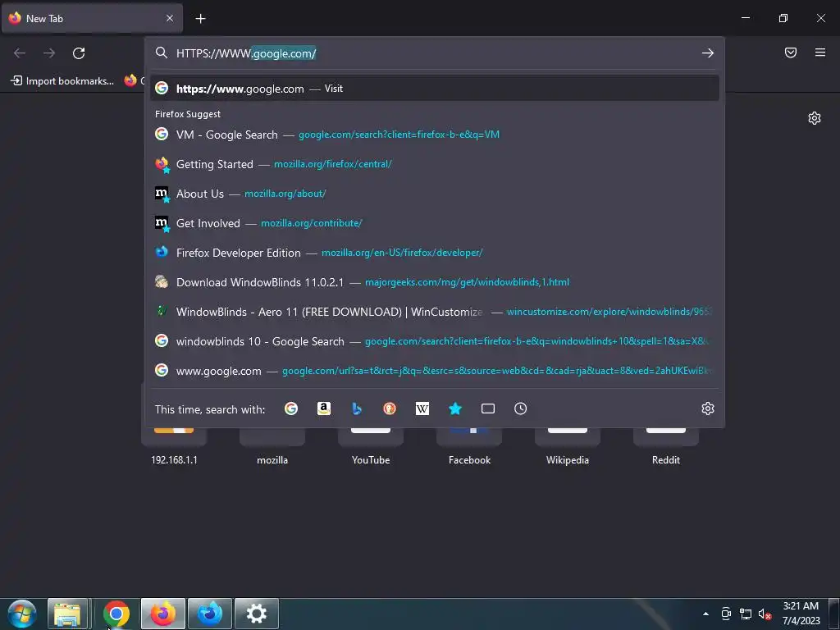
Task: Select Getting Started suggestion
Action: coord(435,164)
